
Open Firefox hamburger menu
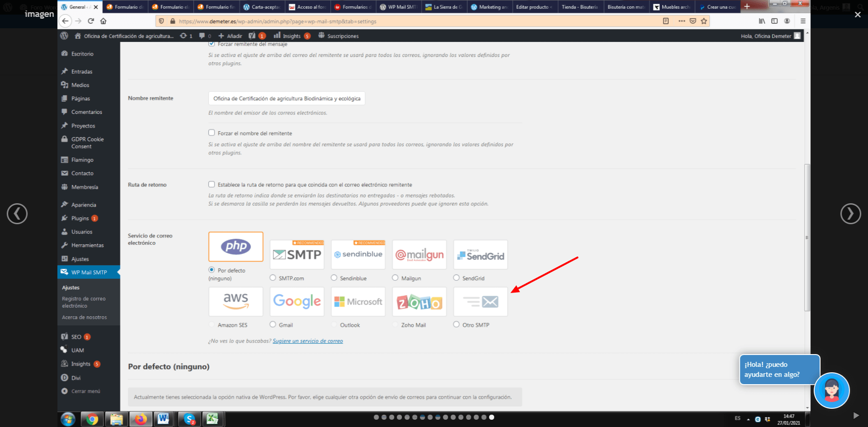(803, 21)
